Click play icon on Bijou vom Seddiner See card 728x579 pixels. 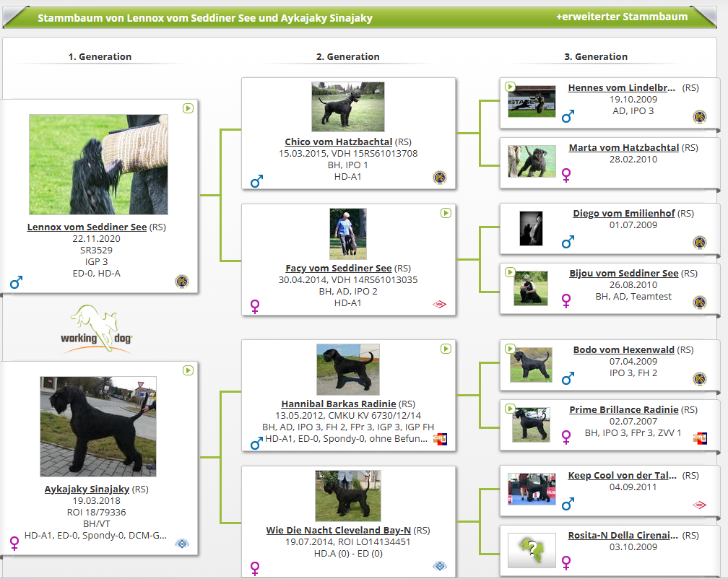[510, 272]
